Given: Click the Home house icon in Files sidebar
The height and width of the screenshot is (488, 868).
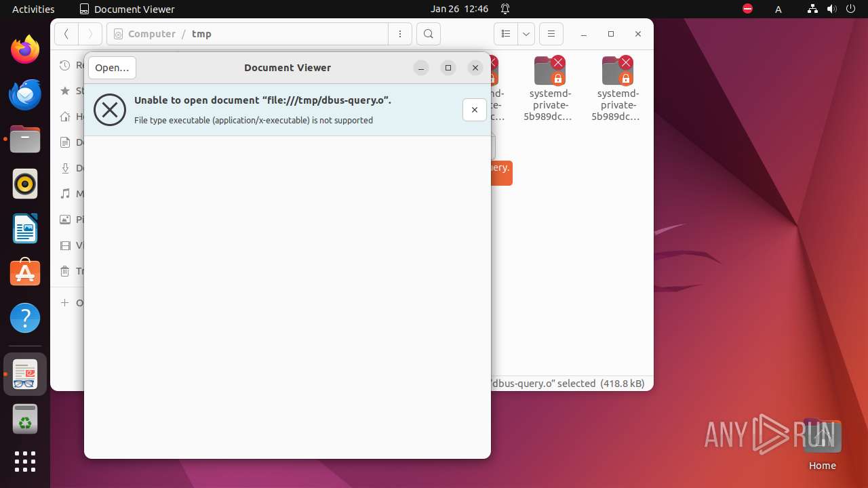Looking at the screenshot, I should pyautogui.click(x=65, y=117).
